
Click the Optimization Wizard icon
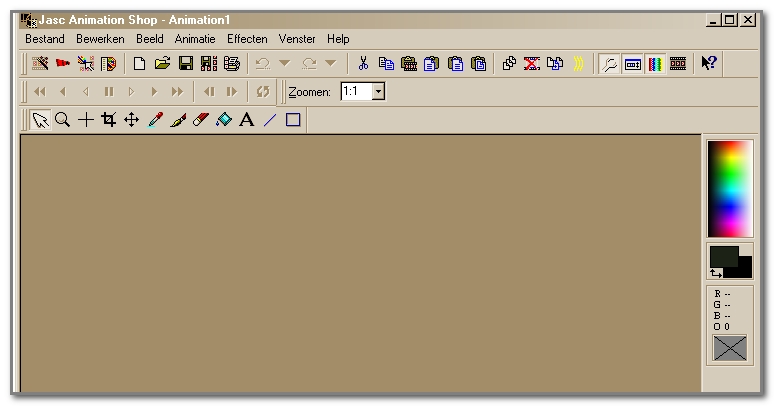pyautogui.click(x=85, y=63)
